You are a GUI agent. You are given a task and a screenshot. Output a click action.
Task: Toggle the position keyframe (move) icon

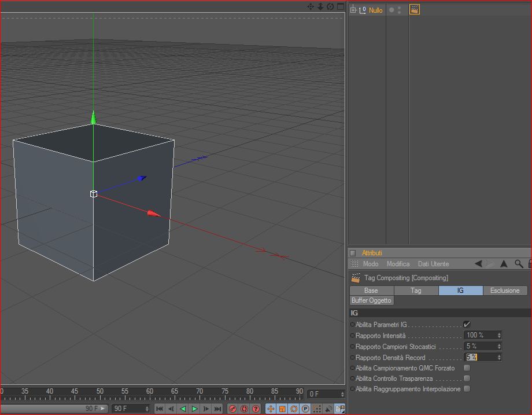coord(271,409)
